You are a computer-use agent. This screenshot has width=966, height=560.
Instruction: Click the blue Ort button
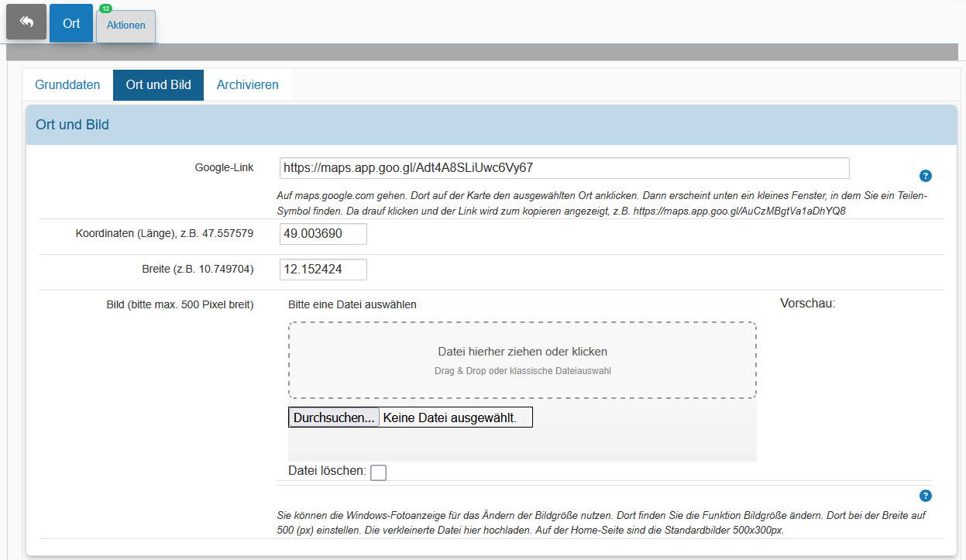click(x=71, y=23)
